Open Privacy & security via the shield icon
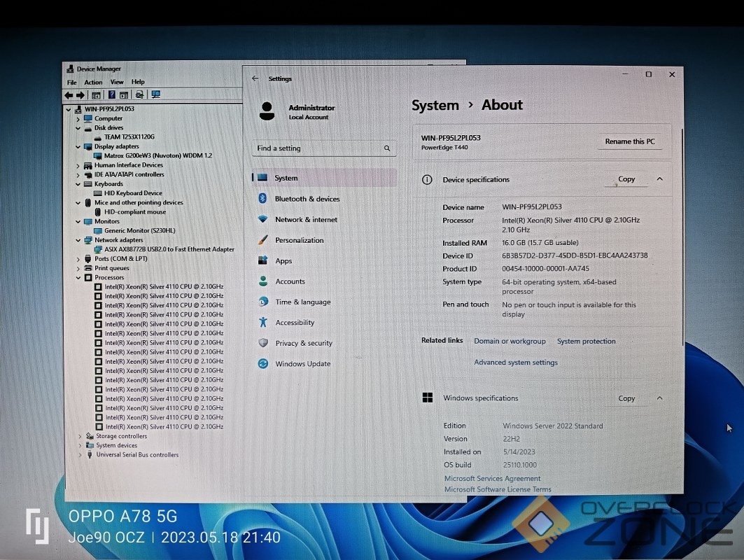This screenshot has width=744, height=560. [263, 342]
